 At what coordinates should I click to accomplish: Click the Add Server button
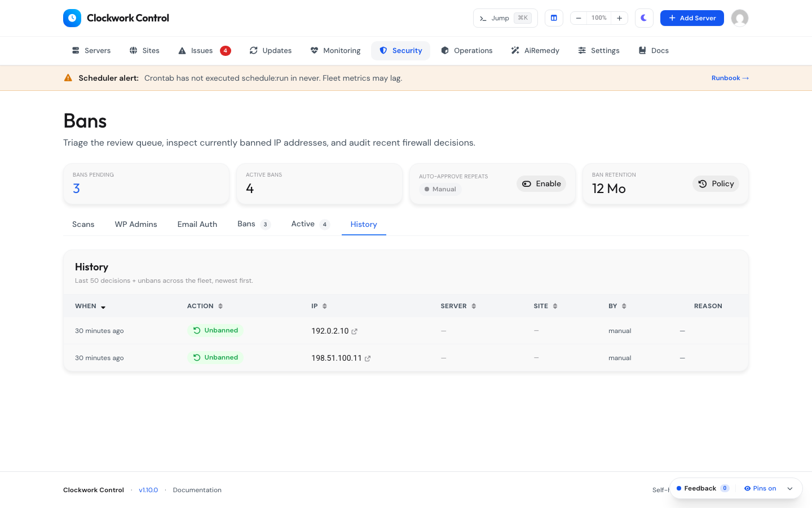pyautogui.click(x=692, y=18)
